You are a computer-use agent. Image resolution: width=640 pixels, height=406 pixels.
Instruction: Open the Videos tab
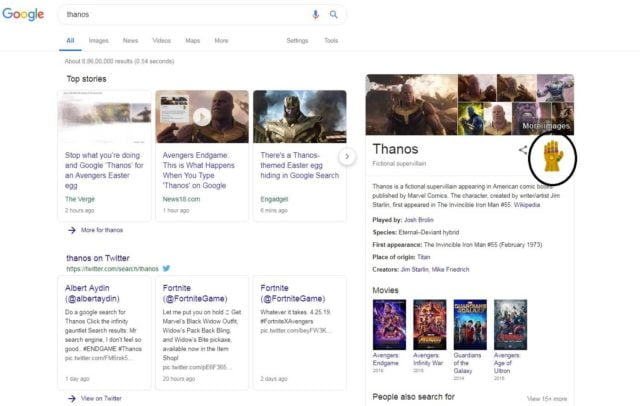pos(161,41)
